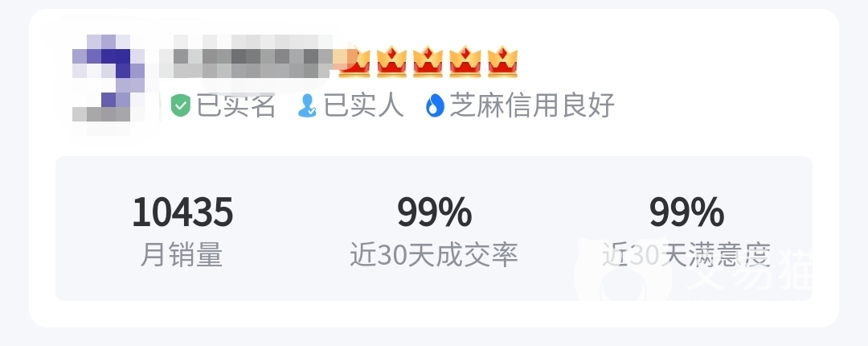868x346 pixels.
Task: Open the seller's pixelated avatar
Action: pos(108,84)
